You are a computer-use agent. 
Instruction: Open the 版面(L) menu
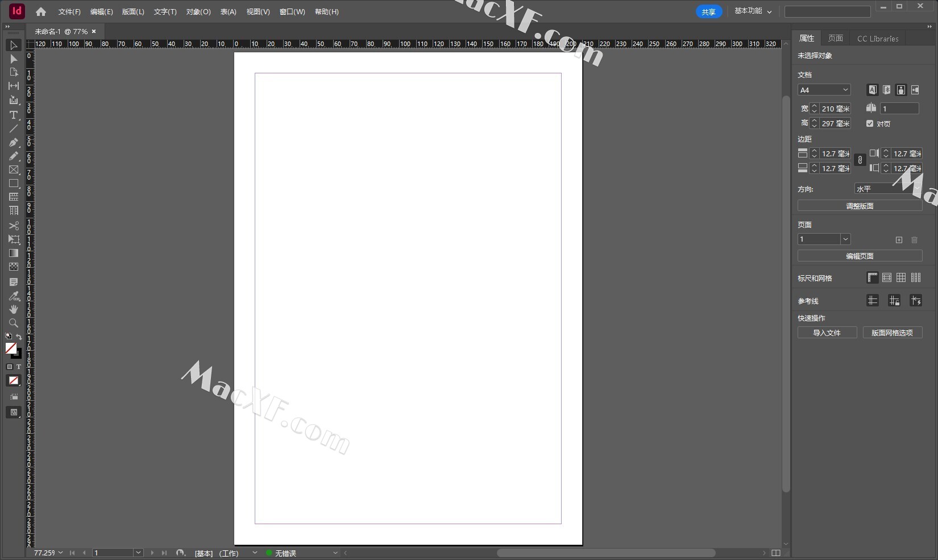click(x=133, y=11)
